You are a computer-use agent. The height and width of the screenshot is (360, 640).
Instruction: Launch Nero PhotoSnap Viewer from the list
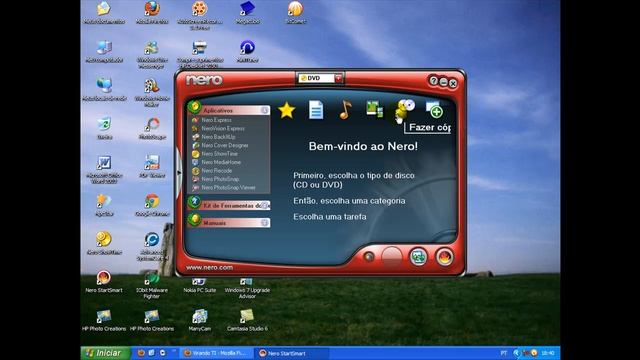[x=230, y=188]
